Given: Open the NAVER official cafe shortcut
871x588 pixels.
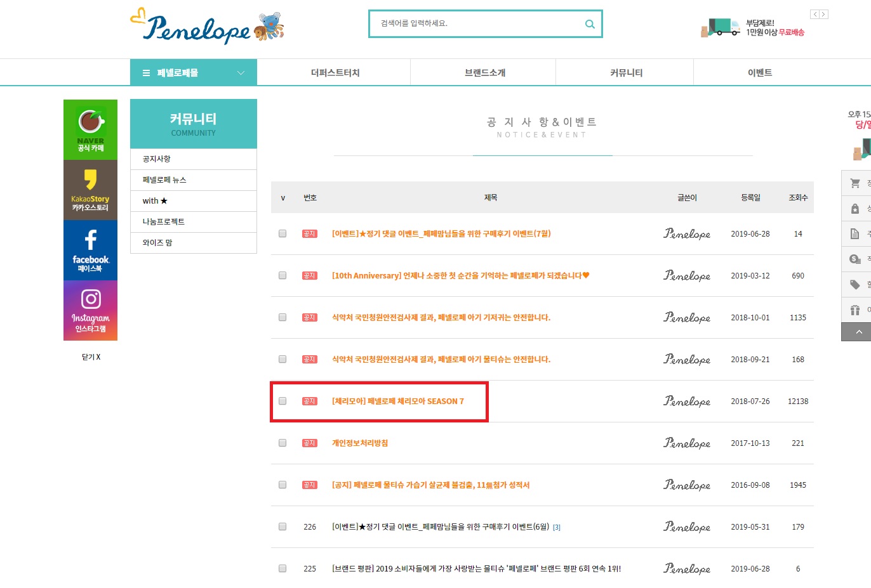Looking at the screenshot, I should coord(90,129).
